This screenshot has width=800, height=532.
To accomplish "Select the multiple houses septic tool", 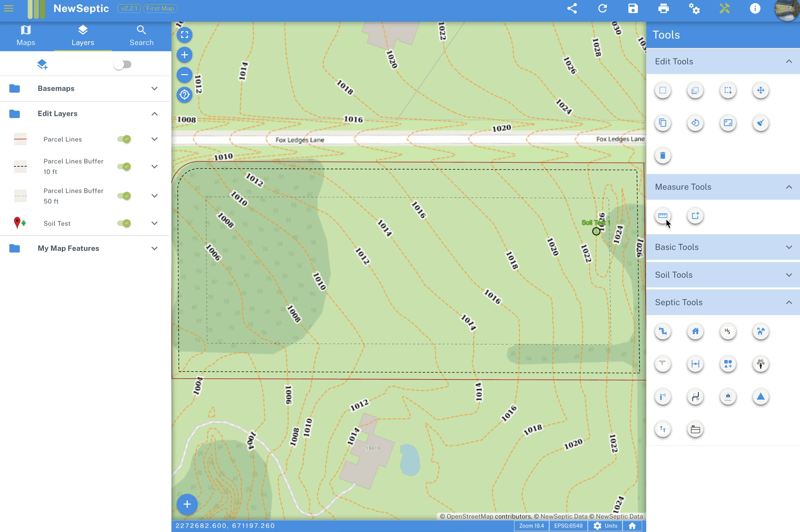I will [x=761, y=331].
